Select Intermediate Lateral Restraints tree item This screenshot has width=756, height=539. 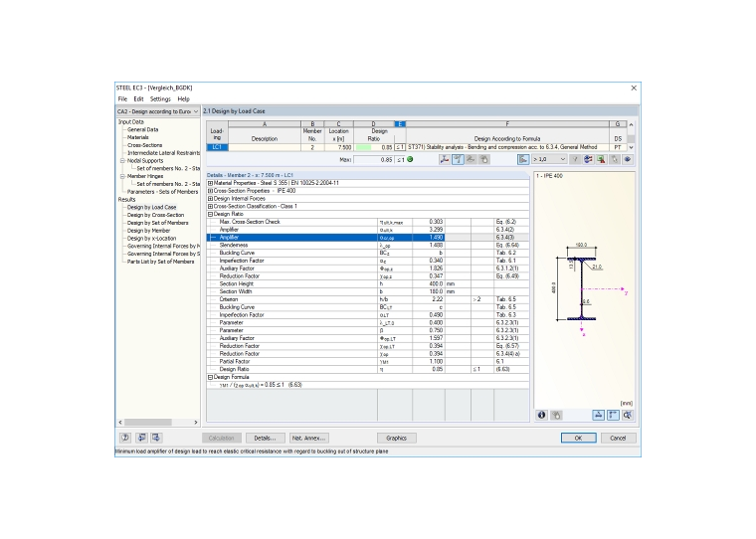click(x=163, y=153)
